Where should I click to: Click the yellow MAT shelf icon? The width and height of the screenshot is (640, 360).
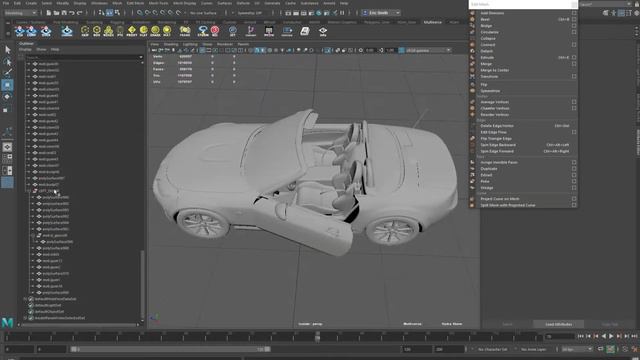167,31
